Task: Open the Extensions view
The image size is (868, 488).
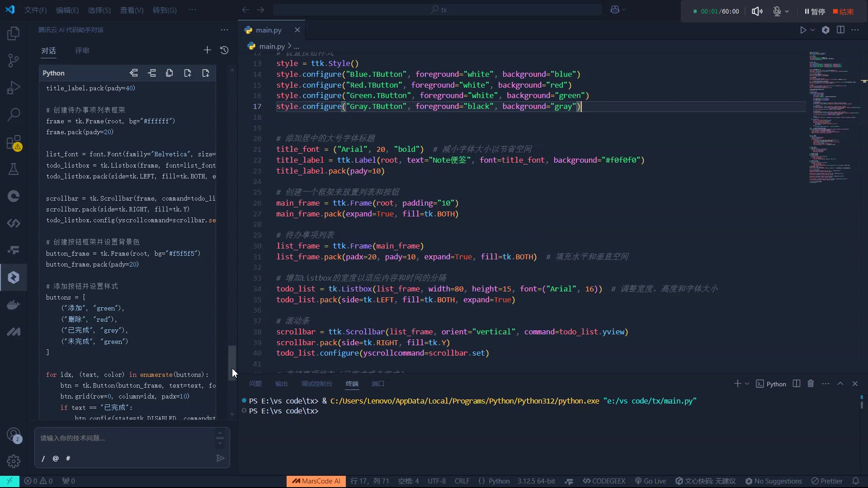Action: 14,142
